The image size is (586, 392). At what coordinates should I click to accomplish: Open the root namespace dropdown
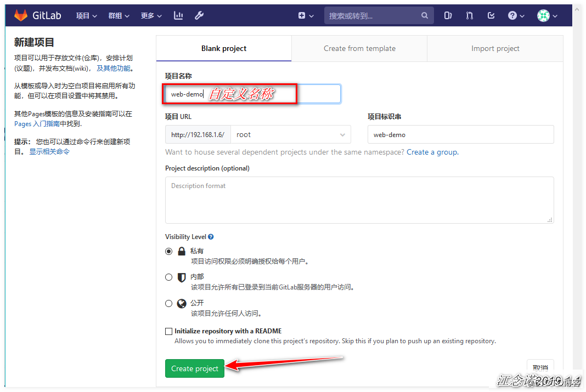(x=291, y=134)
